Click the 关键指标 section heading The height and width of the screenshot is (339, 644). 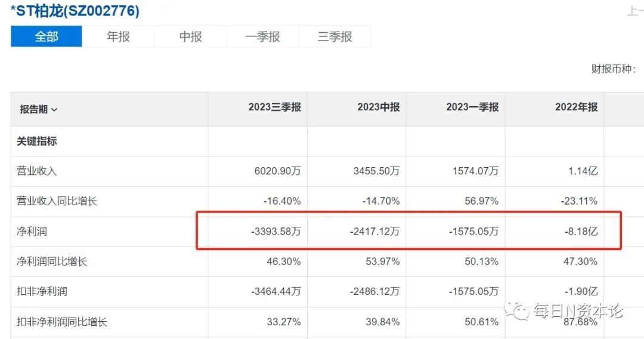37,141
